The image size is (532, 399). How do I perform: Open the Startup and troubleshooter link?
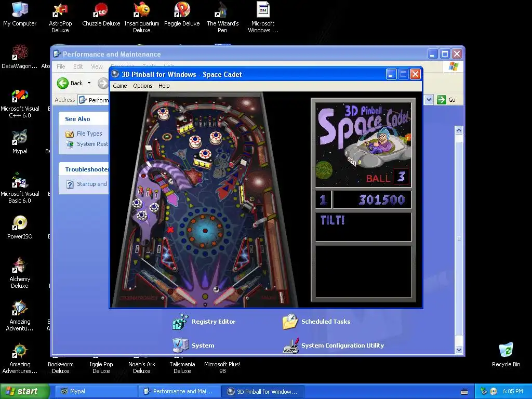(91, 184)
